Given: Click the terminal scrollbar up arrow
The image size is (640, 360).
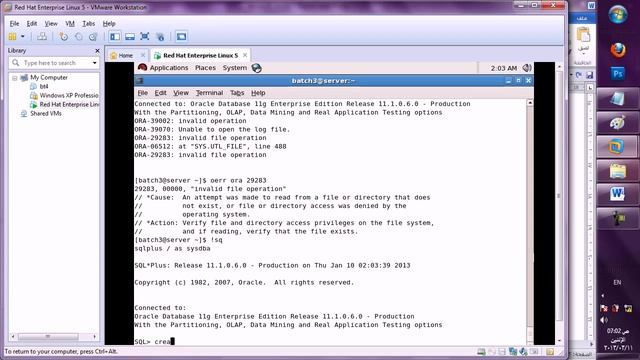Looking at the screenshot, I should click(530, 103).
